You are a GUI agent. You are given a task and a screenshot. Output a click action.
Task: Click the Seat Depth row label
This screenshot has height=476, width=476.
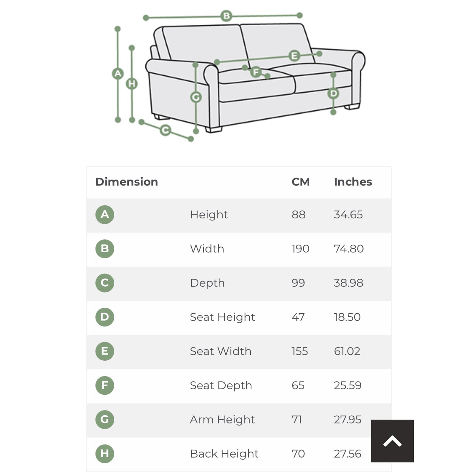221,385
